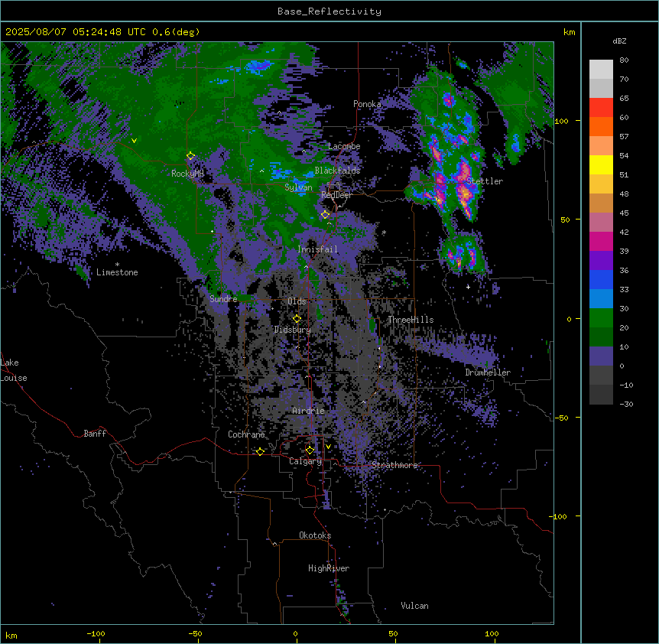This screenshot has width=659, height=644.
Task: Click the 80 value on dBZ legend
Action: pyautogui.click(x=624, y=60)
